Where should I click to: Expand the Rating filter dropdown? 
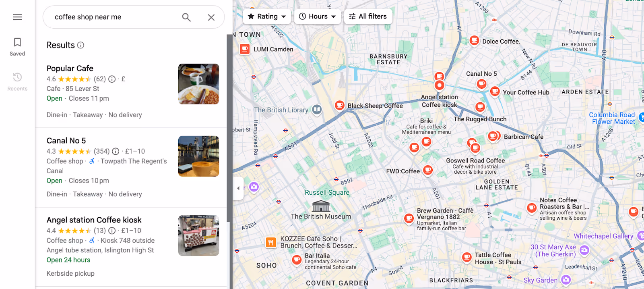267,17
